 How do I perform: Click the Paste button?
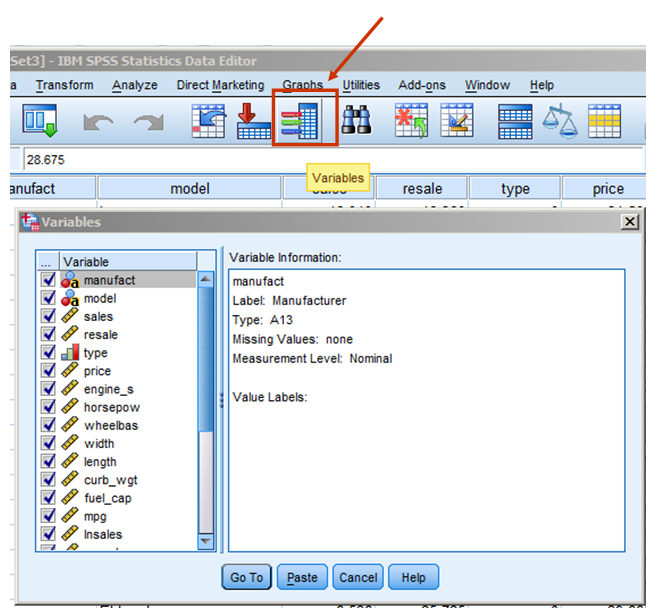coord(302,577)
